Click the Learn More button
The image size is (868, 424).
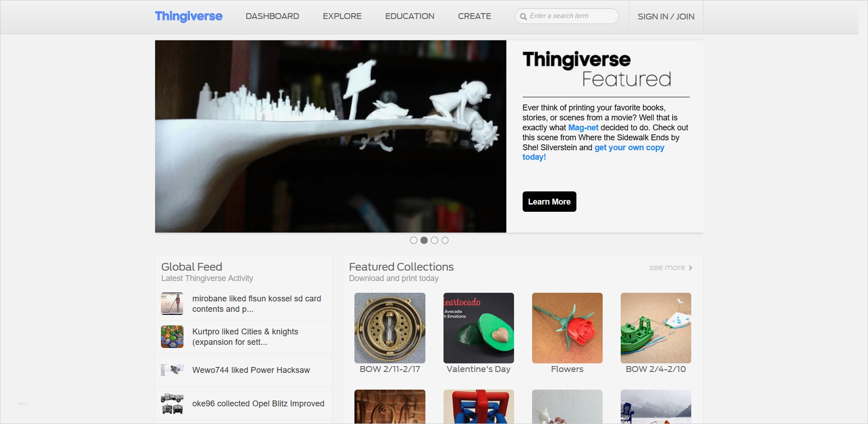pos(549,201)
